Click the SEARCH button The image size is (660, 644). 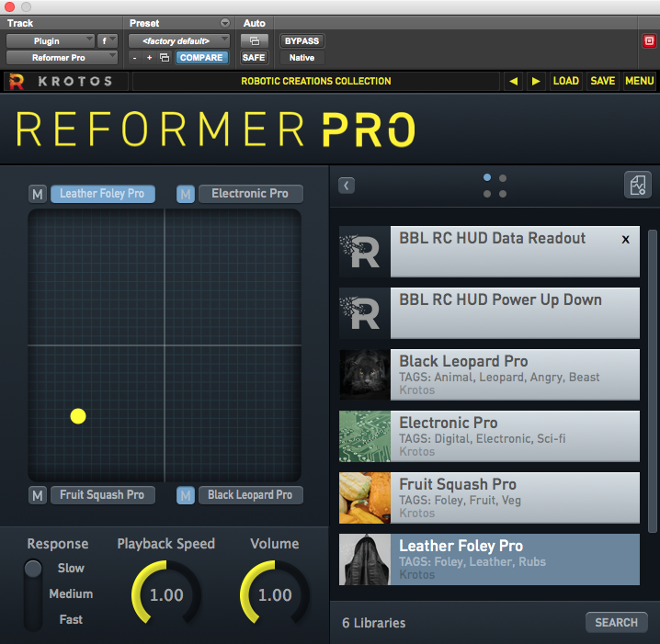click(616, 622)
